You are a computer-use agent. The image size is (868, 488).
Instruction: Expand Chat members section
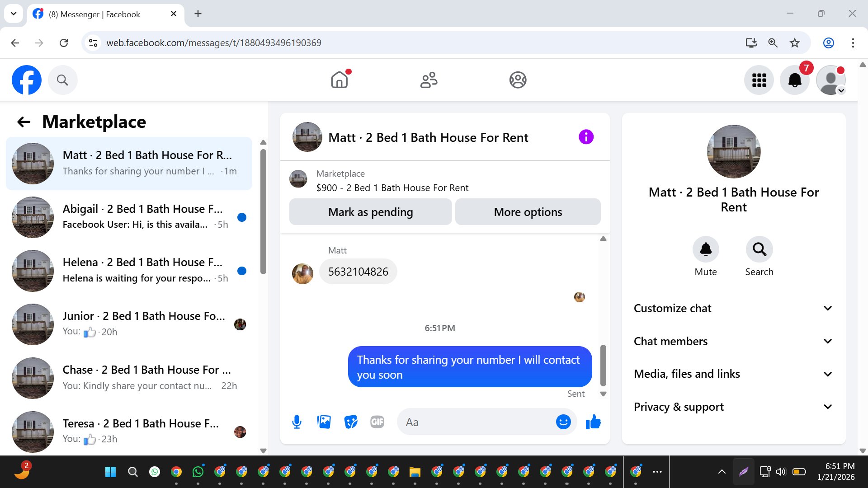733,341
